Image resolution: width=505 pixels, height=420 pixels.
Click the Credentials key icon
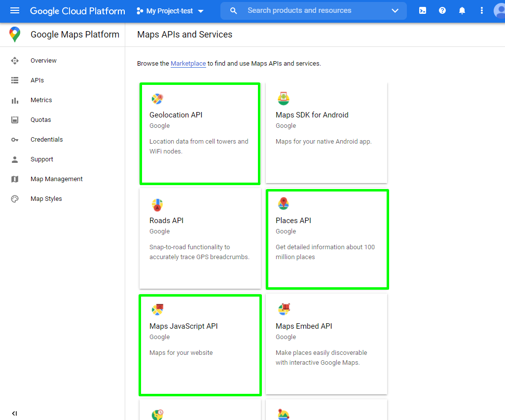(x=15, y=140)
